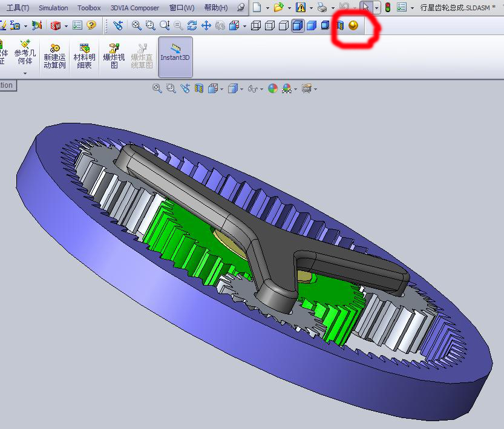504x429 pixels.
Task: Click Previous View icon in upper toolbar
Action: coord(118,25)
